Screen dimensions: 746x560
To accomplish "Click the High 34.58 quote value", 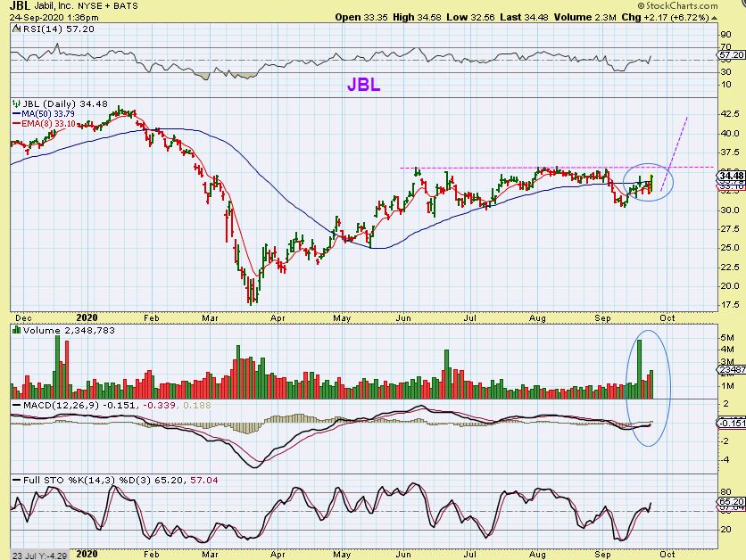I will pyautogui.click(x=418, y=17).
